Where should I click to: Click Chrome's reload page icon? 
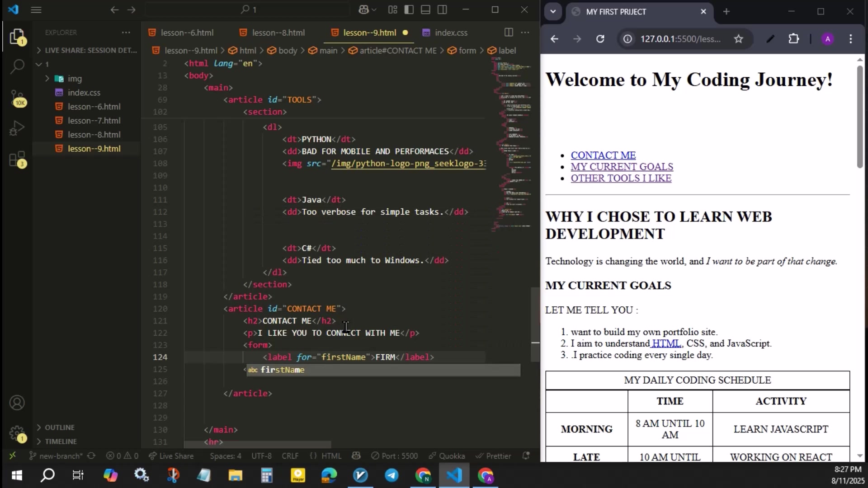point(600,39)
